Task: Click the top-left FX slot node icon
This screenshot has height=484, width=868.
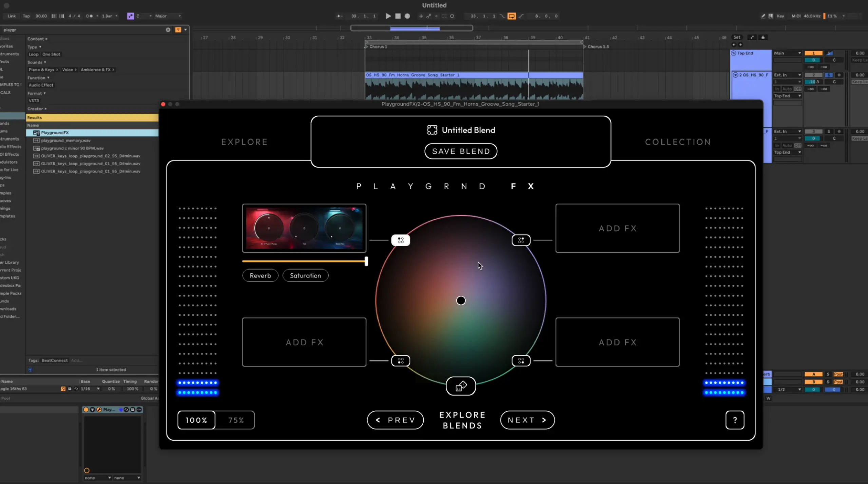Action: (x=401, y=240)
